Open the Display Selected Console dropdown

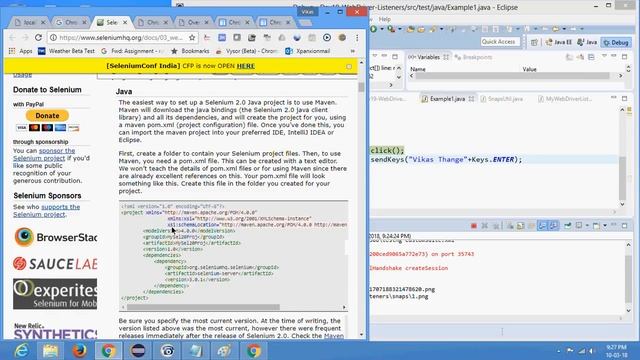pyautogui.click(x=587, y=225)
